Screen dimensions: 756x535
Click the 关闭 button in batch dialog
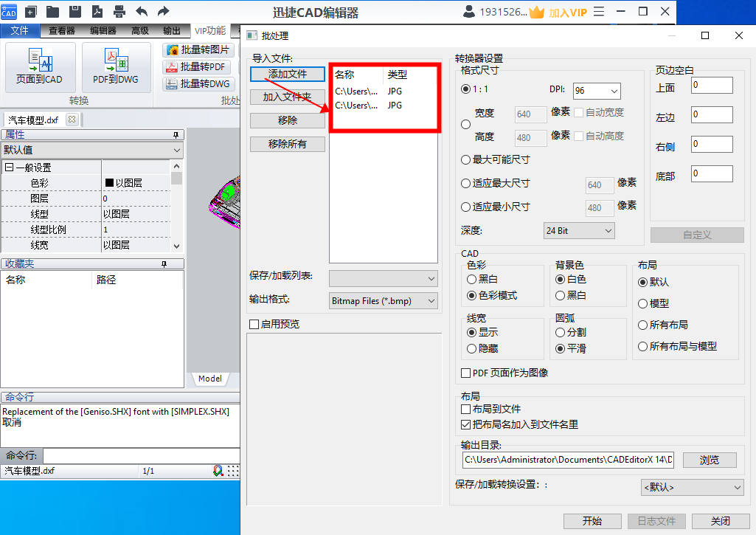(x=721, y=521)
